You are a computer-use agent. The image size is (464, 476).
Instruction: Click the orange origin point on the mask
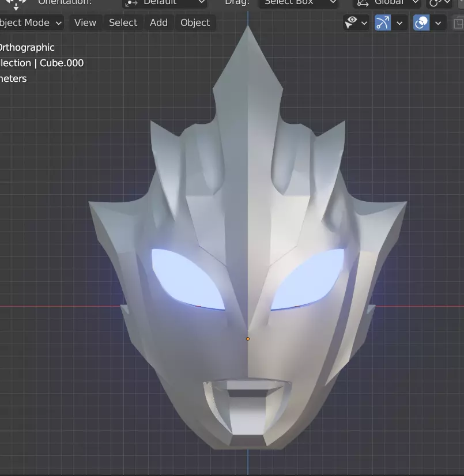tap(248, 339)
